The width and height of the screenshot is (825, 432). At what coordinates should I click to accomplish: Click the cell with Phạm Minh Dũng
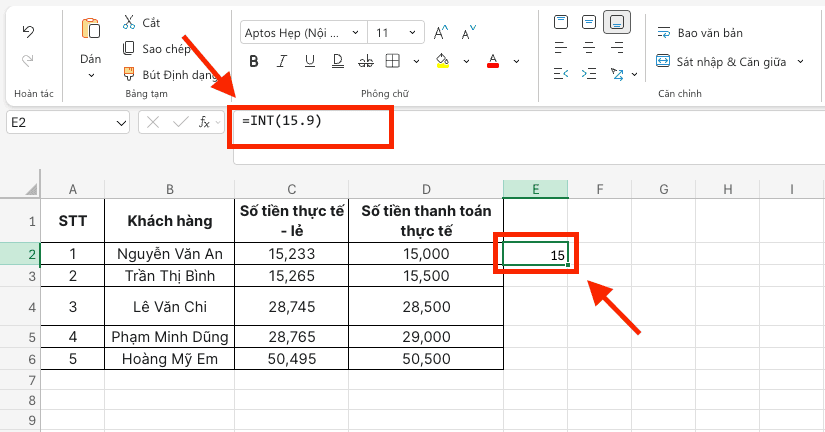169,337
